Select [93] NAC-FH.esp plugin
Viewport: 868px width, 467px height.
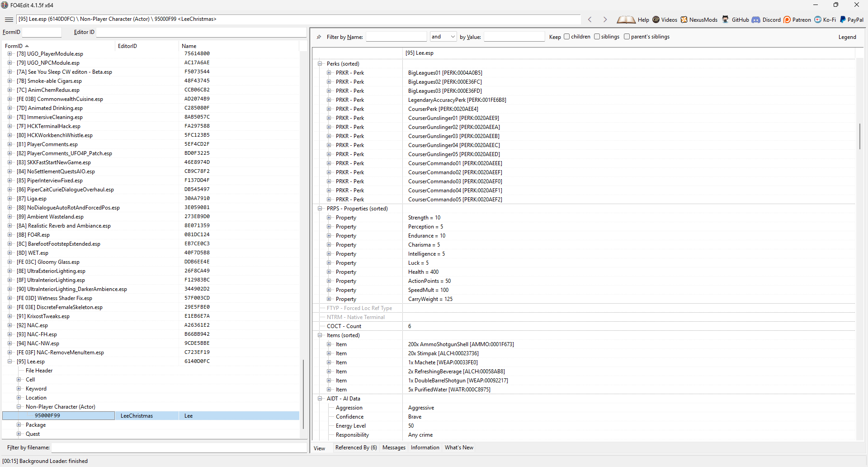pyautogui.click(x=37, y=334)
